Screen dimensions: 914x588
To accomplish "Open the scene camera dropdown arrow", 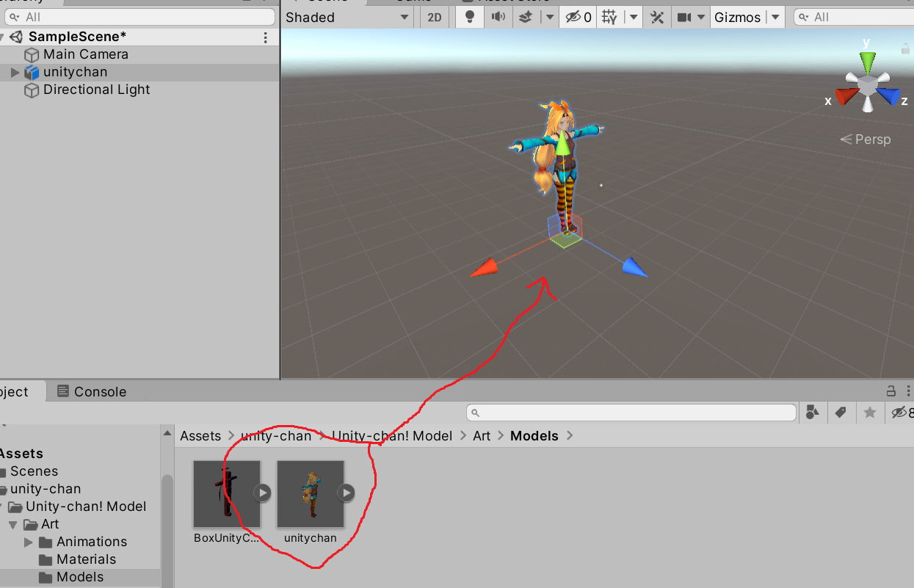I will (701, 17).
